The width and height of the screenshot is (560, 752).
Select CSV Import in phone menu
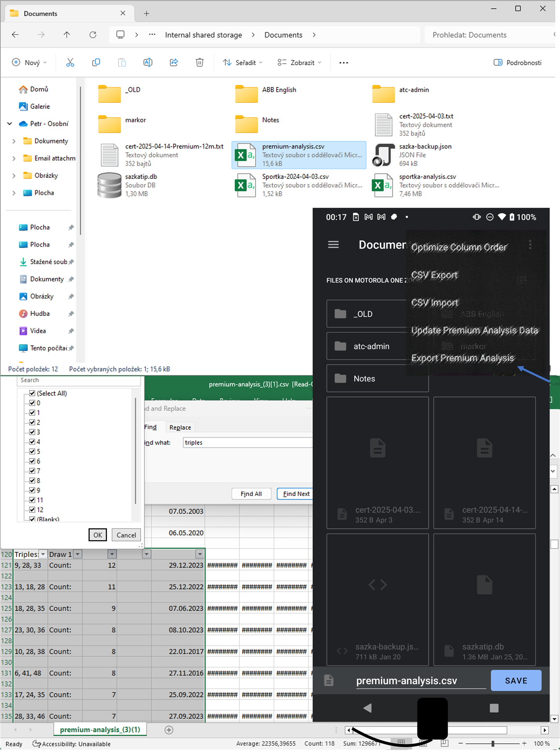click(x=435, y=303)
